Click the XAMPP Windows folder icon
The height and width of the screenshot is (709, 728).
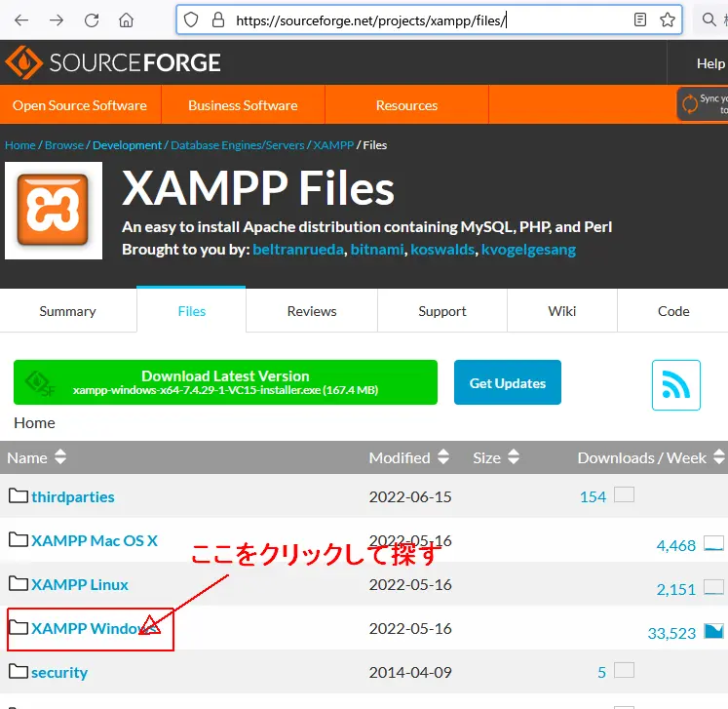pos(19,627)
